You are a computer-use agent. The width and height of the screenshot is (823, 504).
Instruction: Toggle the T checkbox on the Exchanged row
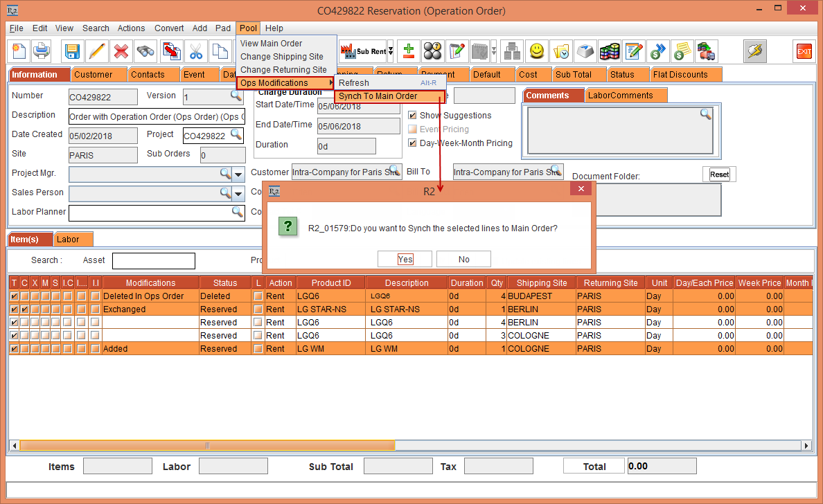(x=15, y=309)
